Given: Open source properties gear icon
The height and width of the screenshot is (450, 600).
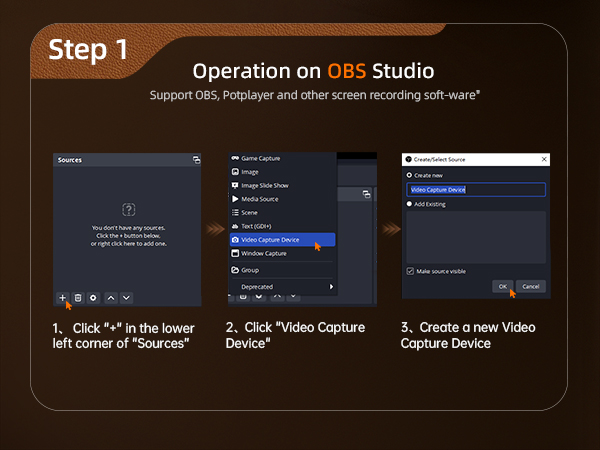Looking at the screenshot, I should coord(93,298).
